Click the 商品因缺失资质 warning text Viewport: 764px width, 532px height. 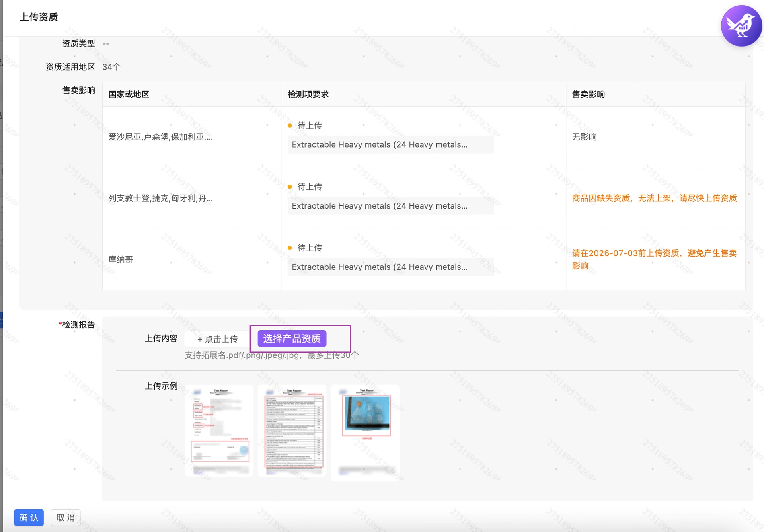(655, 198)
